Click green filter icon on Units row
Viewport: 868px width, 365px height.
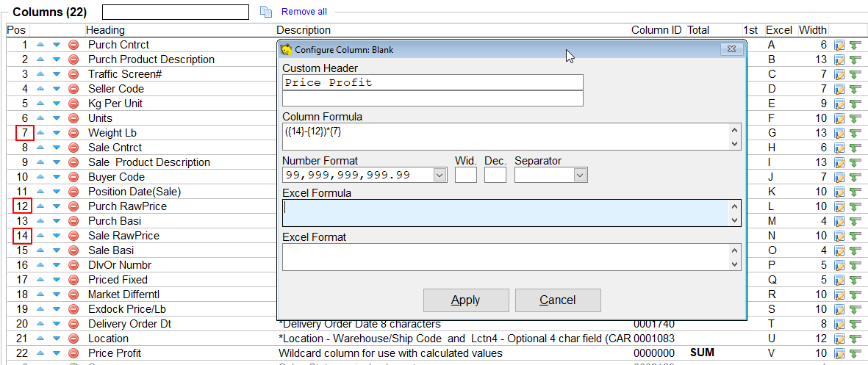856,118
